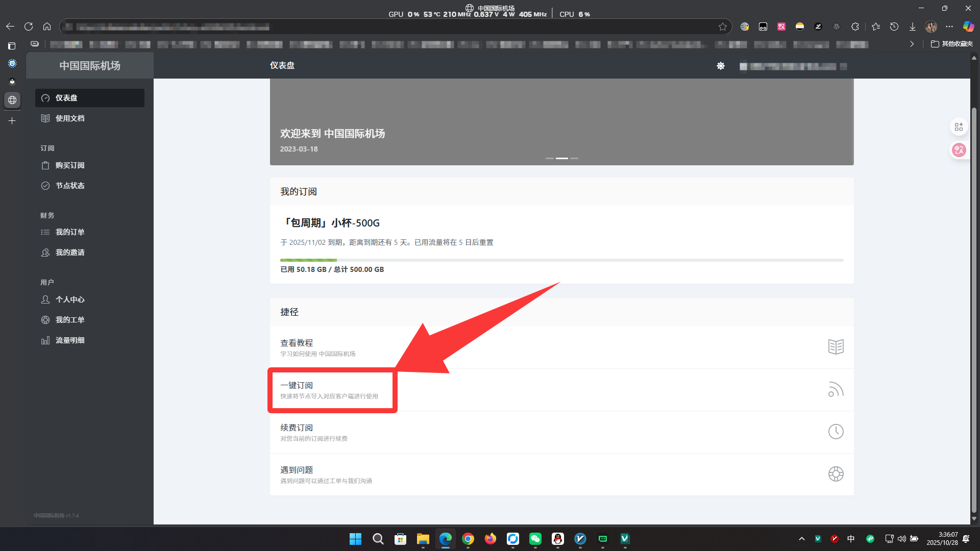This screenshot has width=980, height=551.
Task: Click the clock icon beside 续费订阅
Action: (x=836, y=432)
